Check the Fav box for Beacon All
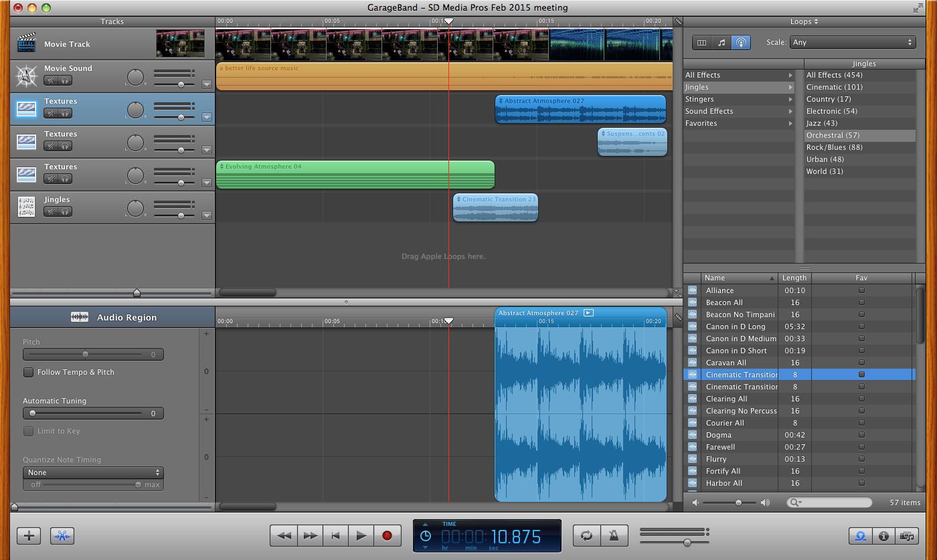The image size is (937, 560). point(861,302)
